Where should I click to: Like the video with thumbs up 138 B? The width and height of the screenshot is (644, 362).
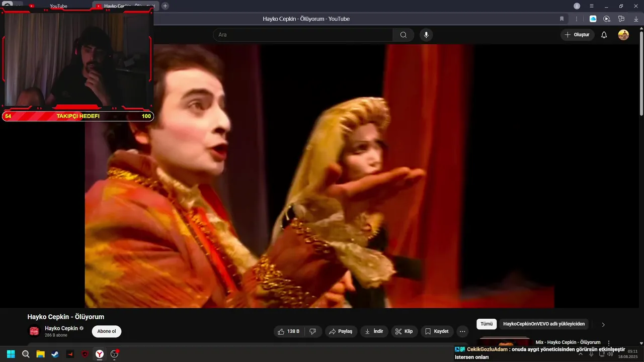289,331
